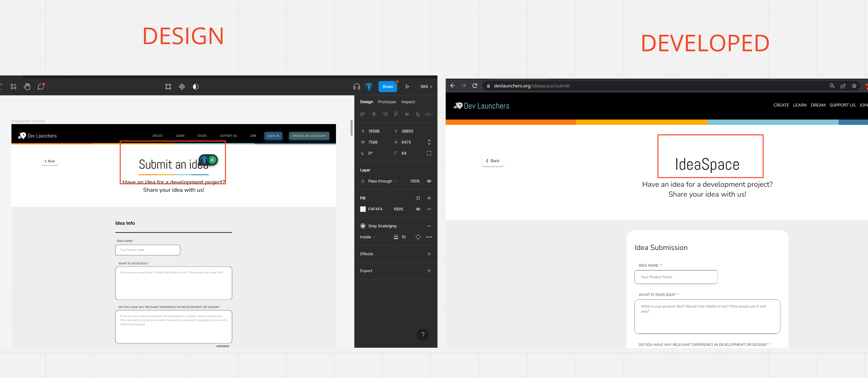Image resolution: width=868 pixels, height=378 pixels.
Task: Open the Inside stroke alignment dropdown
Action: coord(368,237)
